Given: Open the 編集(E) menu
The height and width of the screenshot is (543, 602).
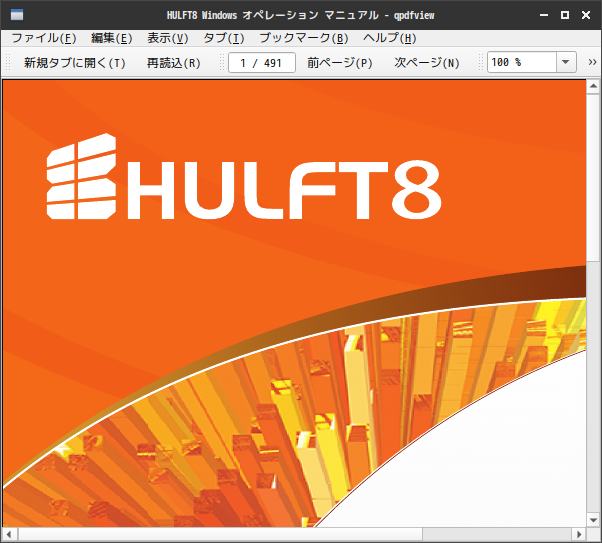Looking at the screenshot, I should [x=111, y=38].
